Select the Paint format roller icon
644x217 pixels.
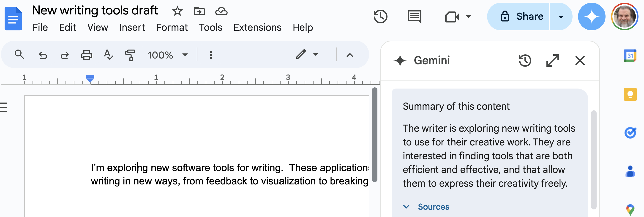pos(130,55)
